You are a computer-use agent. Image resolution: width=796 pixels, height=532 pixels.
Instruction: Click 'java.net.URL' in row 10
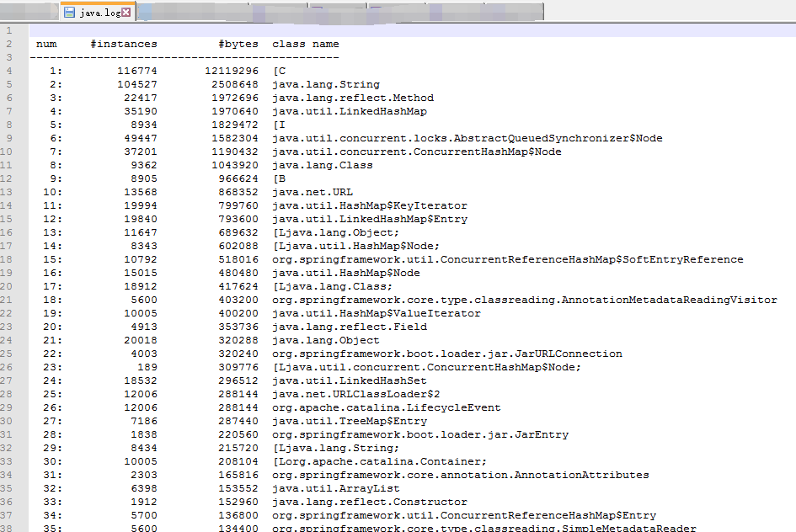coord(313,192)
